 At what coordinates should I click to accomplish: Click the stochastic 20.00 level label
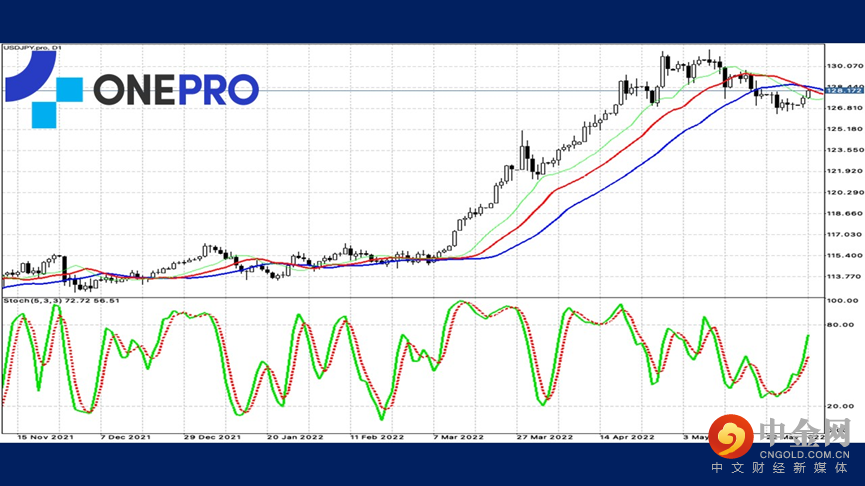point(842,405)
